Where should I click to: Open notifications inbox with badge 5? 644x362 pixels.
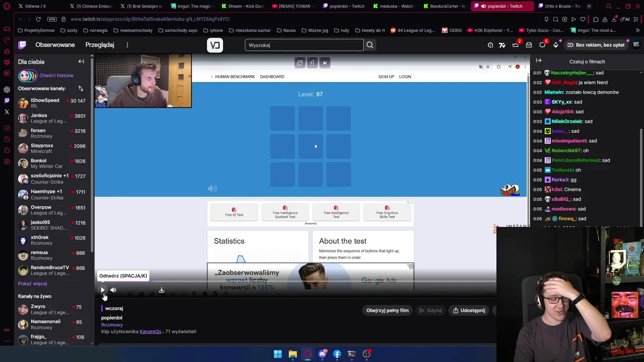click(x=542, y=45)
